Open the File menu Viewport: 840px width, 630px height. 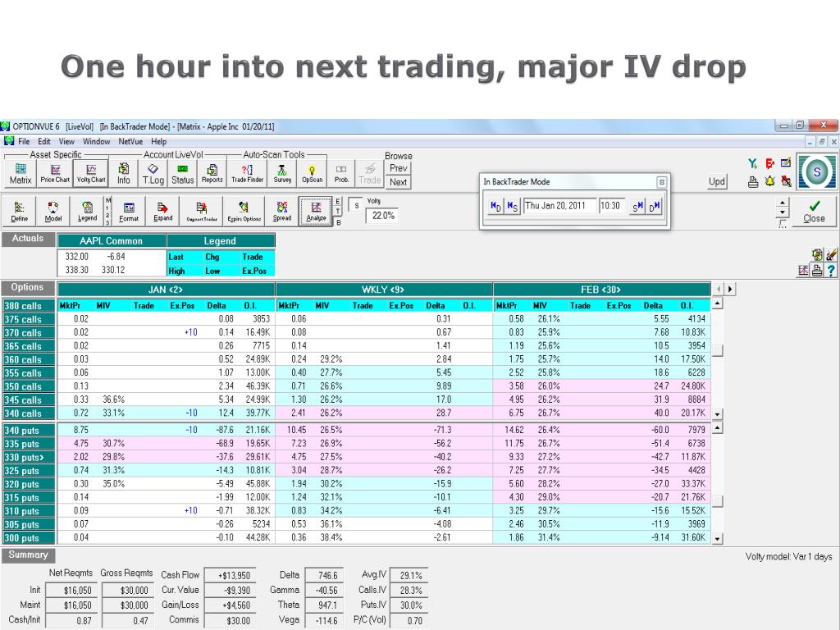pos(24,141)
